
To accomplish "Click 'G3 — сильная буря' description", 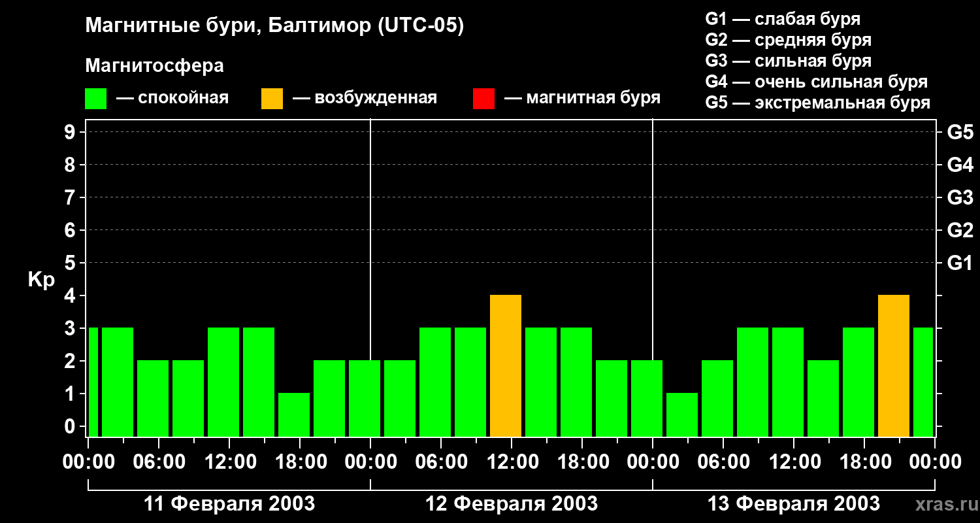I will coord(789,61).
